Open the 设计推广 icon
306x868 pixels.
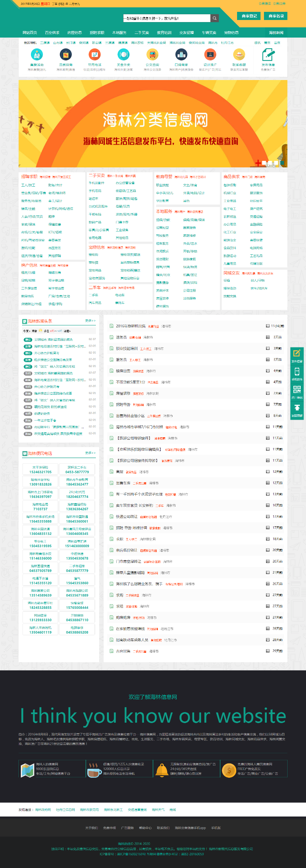(210, 54)
